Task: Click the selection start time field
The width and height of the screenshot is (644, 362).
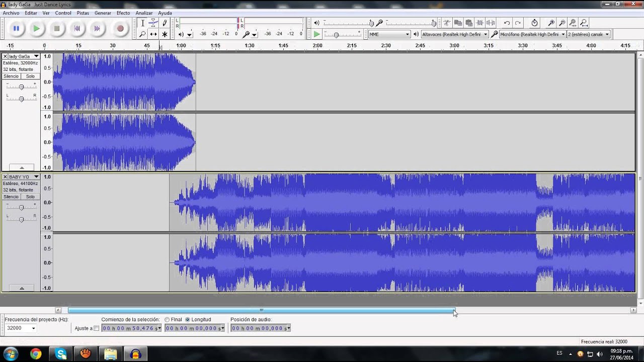Action: point(131,328)
